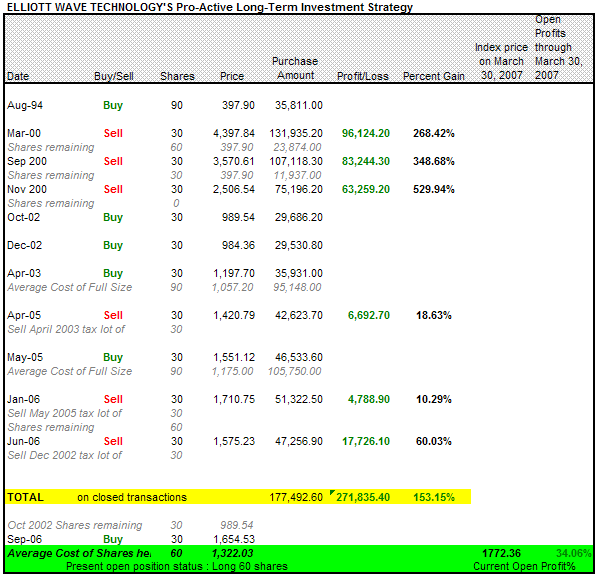Image resolution: width=602 pixels, height=580 pixels.
Task: Click the Date column header
Action: pos(18,76)
